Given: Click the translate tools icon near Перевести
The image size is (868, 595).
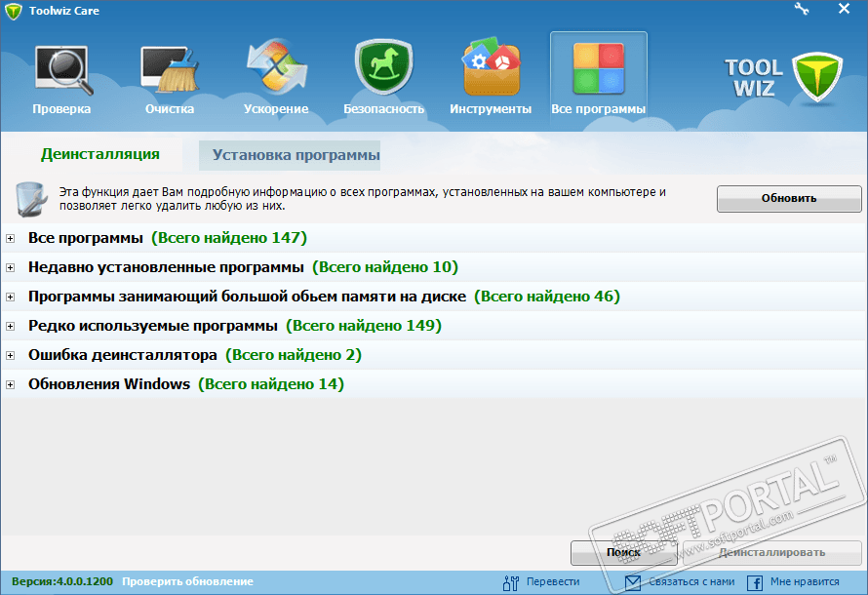Looking at the screenshot, I should 511,582.
